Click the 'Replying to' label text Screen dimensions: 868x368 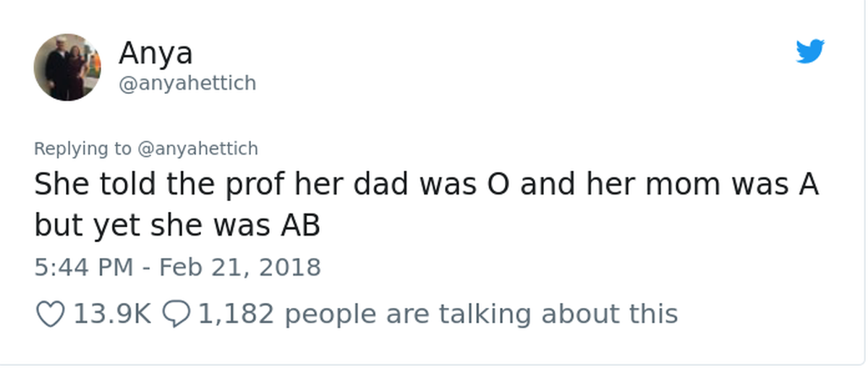(83, 149)
